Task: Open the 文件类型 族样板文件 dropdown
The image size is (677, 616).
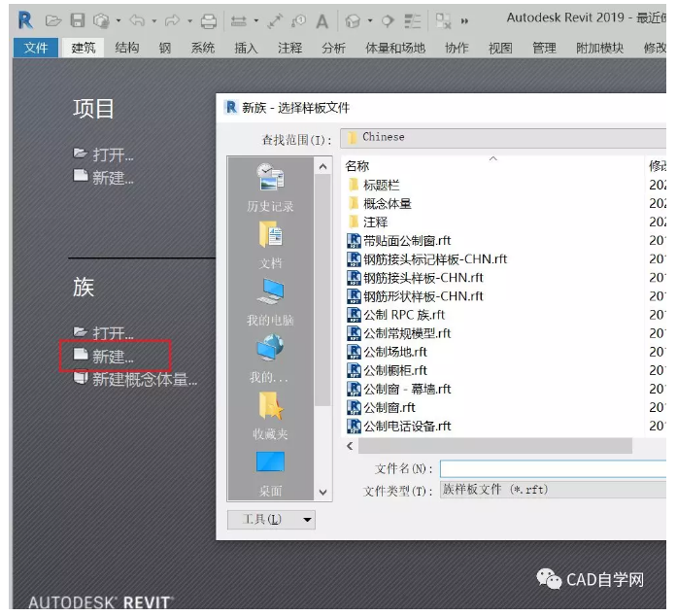Action: [x=553, y=490]
